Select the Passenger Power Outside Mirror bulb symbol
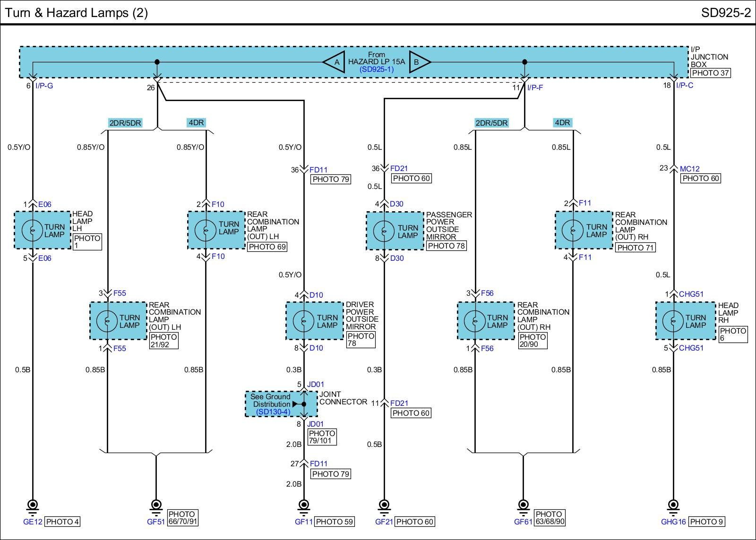 (x=384, y=231)
